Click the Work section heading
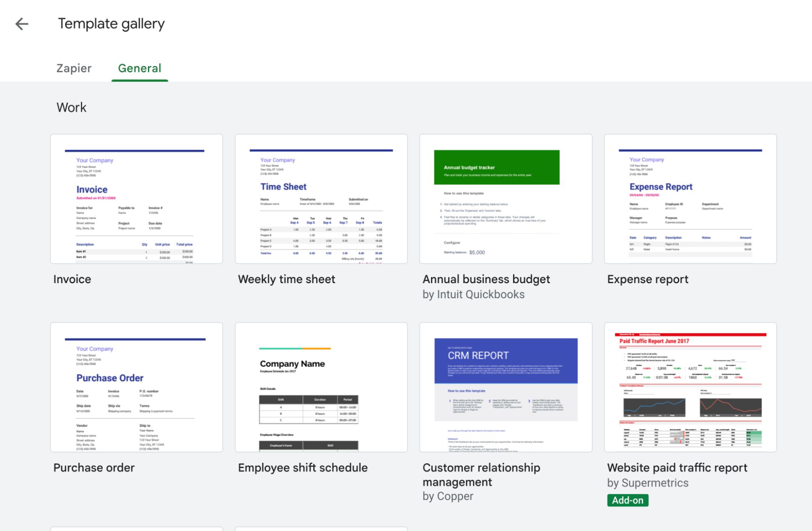Image resolution: width=812 pixels, height=531 pixels. tap(71, 107)
